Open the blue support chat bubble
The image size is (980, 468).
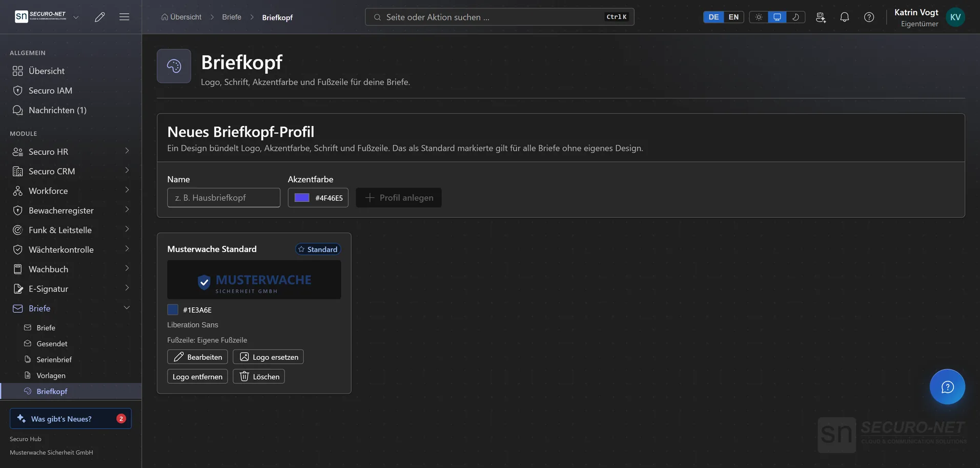click(947, 387)
